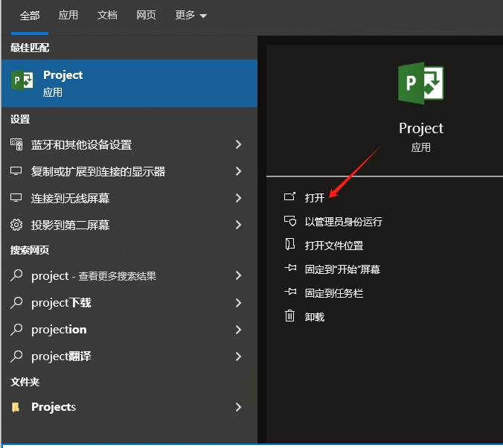Select web suggestion projection
Screen dimensions: 503x448
[x=129, y=330]
